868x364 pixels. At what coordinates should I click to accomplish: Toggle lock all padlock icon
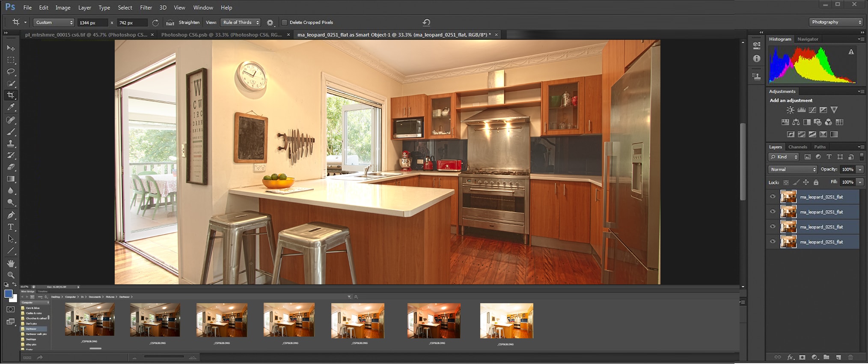(816, 182)
